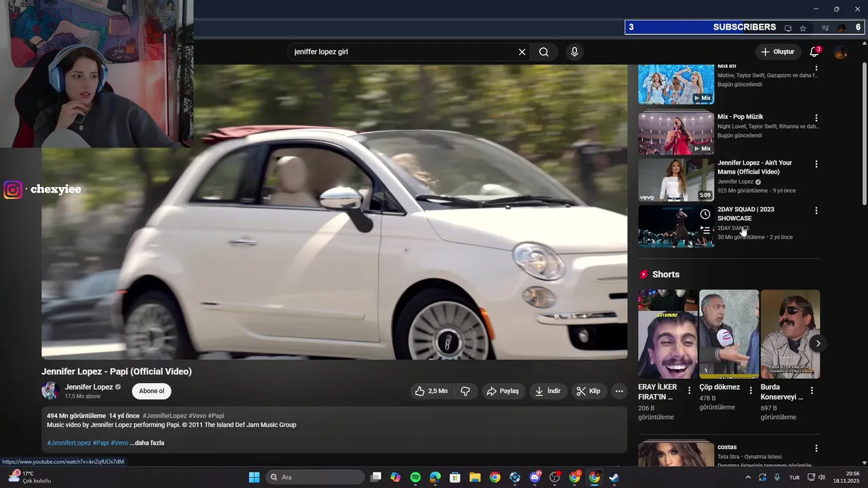This screenshot has height=488, width=868.
Task: Open the ERAY İLKER FIRAT'IN short thumbnail
Action: tap(668, 334)
